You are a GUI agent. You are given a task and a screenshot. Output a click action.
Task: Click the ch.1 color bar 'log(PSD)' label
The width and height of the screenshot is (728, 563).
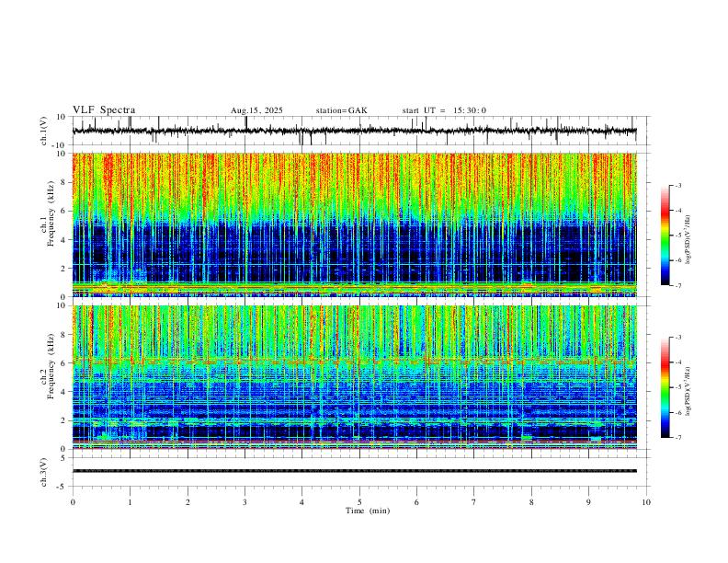[688, 239]
